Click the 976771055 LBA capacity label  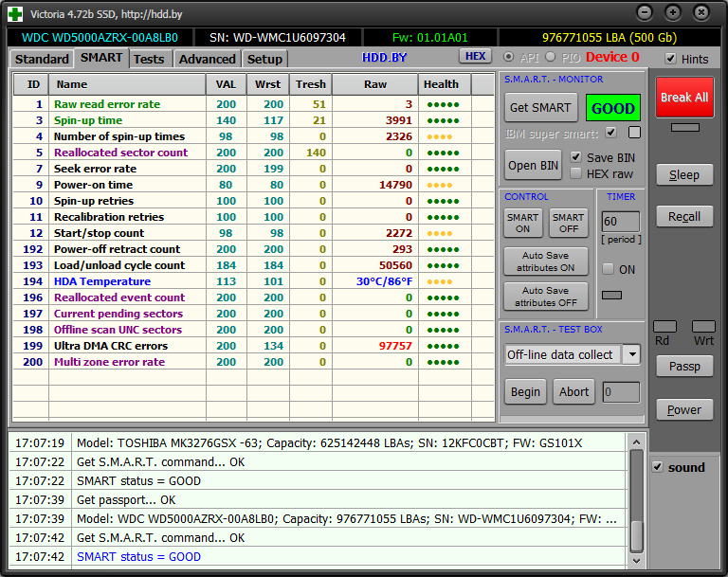coord(610,38)
